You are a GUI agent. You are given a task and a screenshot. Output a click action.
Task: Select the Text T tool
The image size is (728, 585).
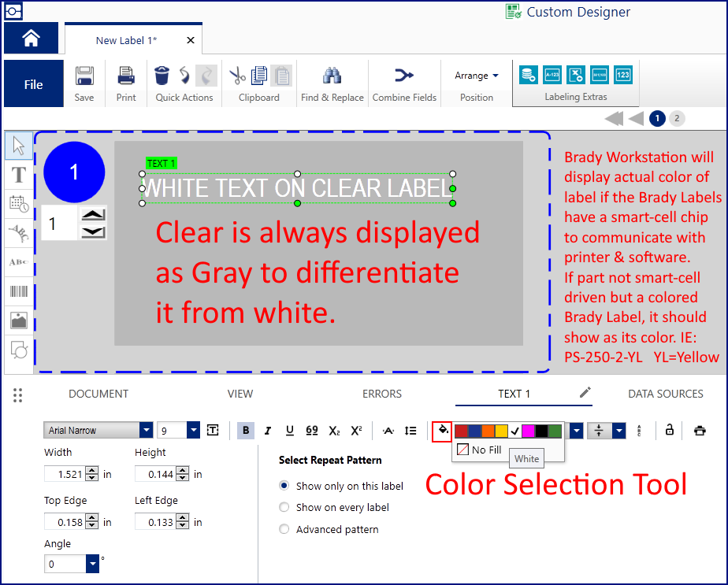pyautogui.click(x=19, y=175)
